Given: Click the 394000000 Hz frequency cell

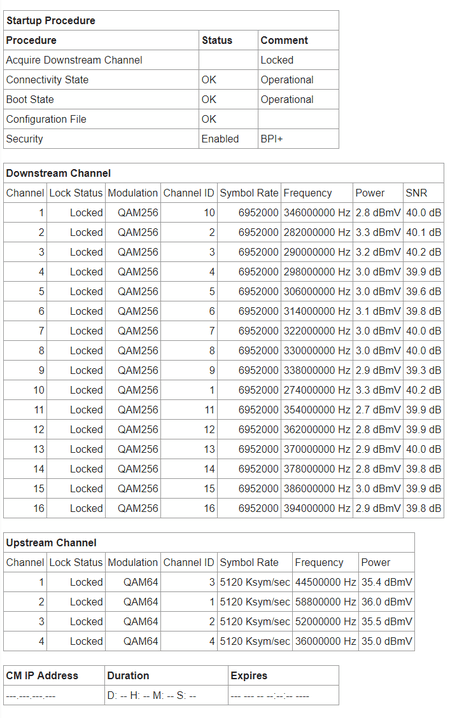Looking at the screenshot, I should (317, 508).
